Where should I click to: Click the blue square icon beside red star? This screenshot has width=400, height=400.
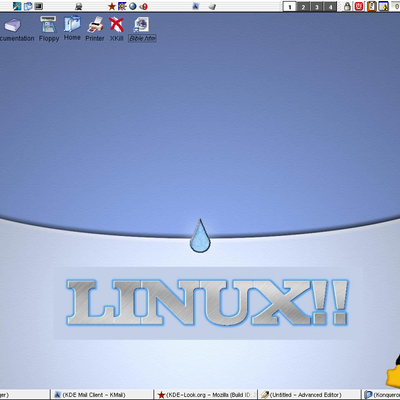click(122, 6)
